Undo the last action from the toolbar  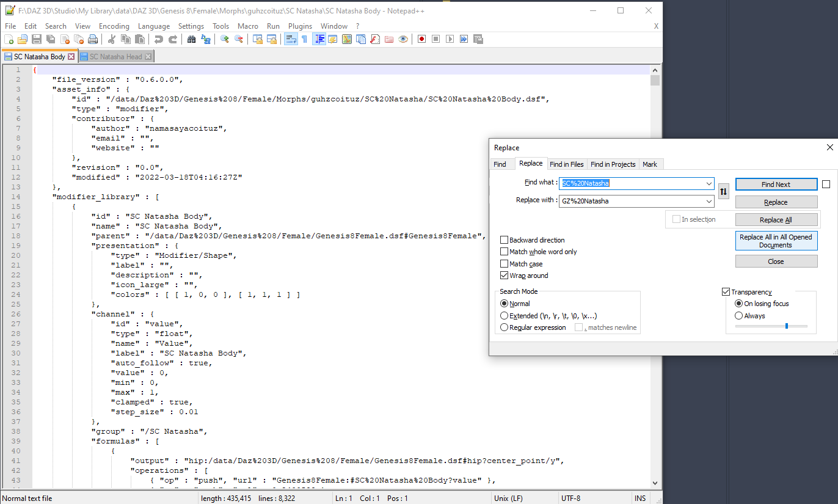tap(159, 39)
